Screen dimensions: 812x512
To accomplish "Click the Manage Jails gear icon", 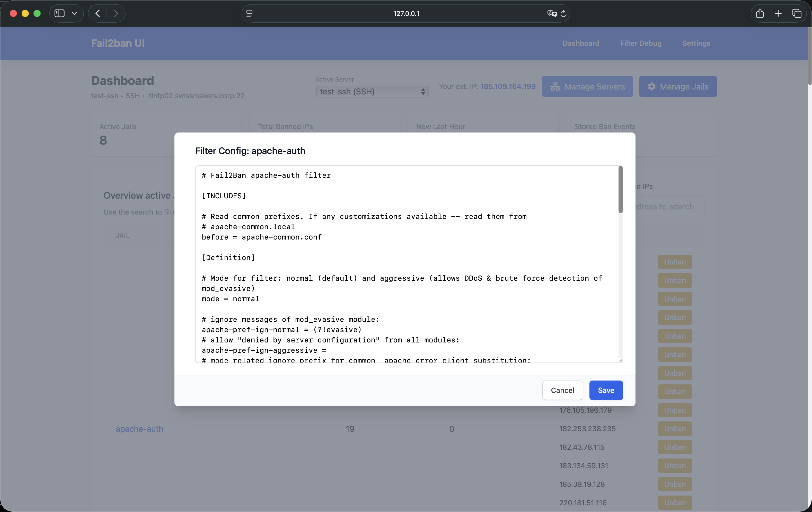I will [x=651, y=86].
